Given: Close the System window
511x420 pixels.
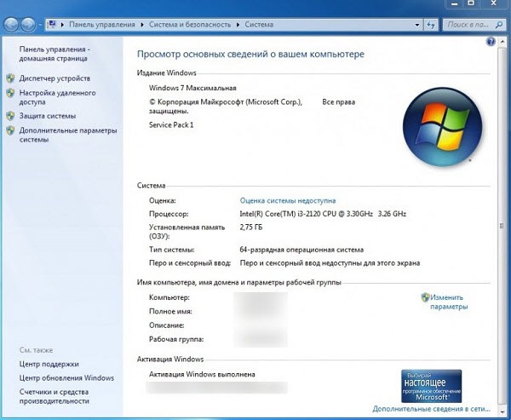Looking at the screenshot, I should tap(494, 3).
